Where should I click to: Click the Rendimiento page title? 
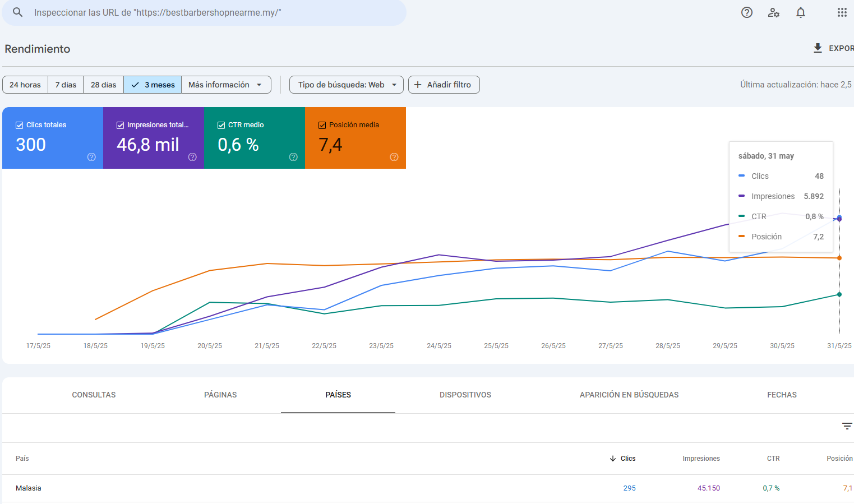coord(38,49)
